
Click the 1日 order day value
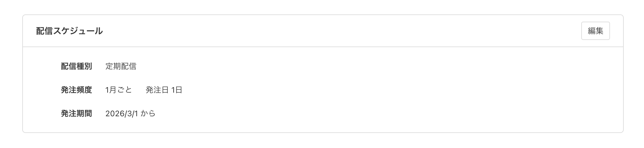[x=177, y=90]
